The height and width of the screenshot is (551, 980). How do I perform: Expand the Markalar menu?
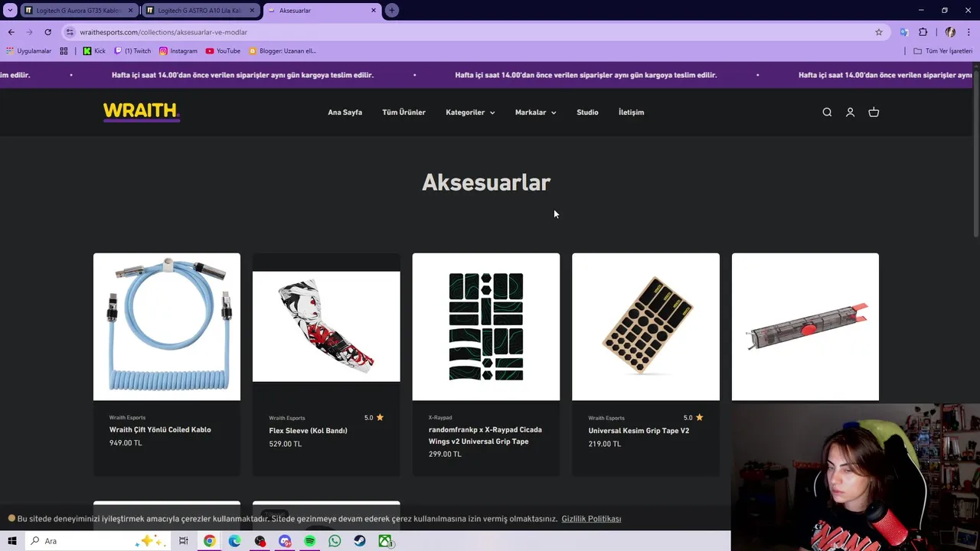coord(535,112)
